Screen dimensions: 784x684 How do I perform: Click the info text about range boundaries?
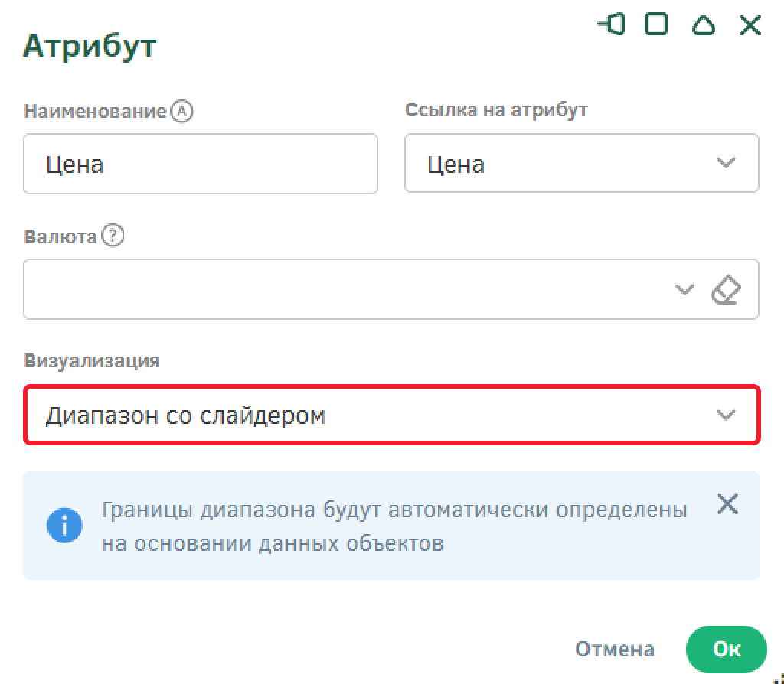click(394, 526)
